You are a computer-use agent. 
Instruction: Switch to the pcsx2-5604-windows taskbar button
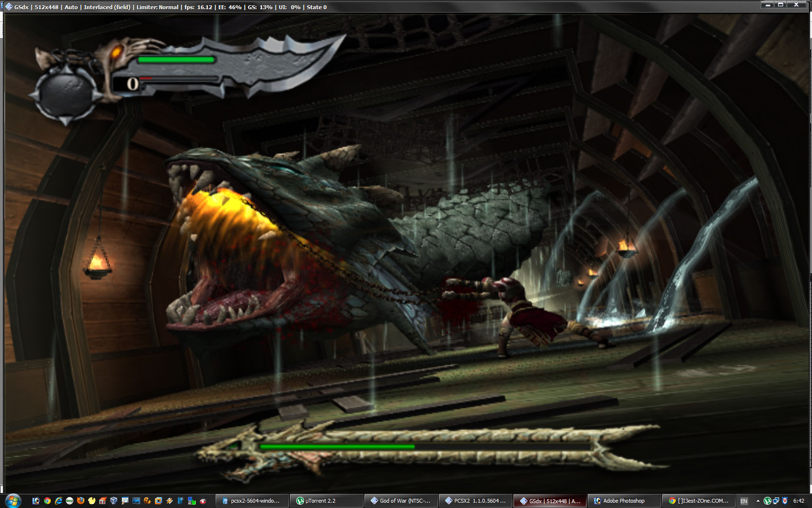(x=253, y=501)
